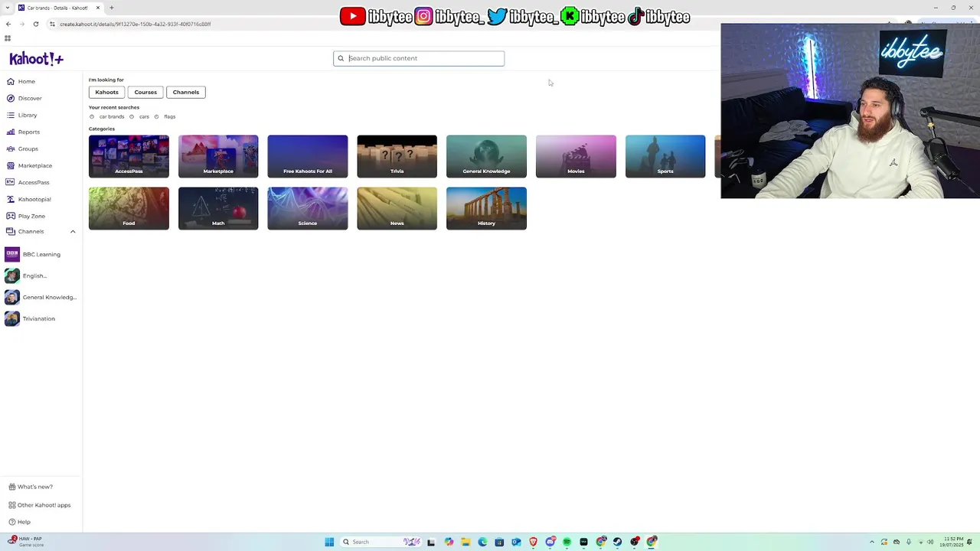Open Library in the sidebar

[x=22, y=115]
